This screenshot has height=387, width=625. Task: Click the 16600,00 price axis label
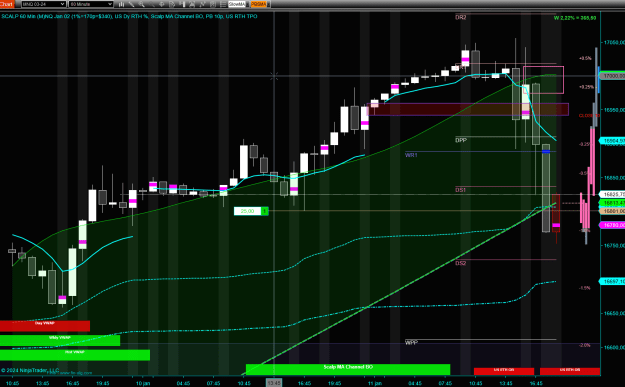pos(614,347)
